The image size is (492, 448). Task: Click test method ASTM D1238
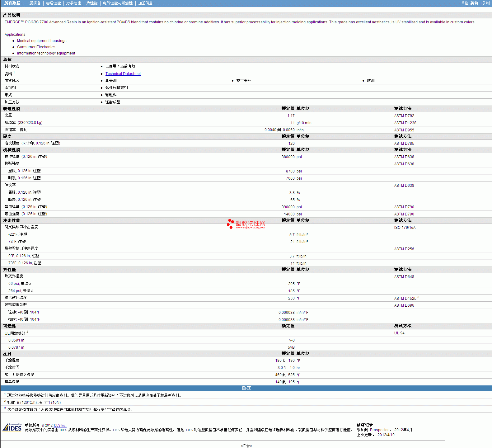pyautogui.click(x=405, y=123)
